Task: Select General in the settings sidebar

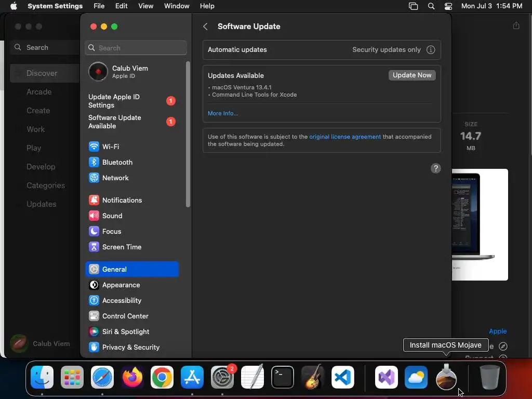Action: click(131, 269)
